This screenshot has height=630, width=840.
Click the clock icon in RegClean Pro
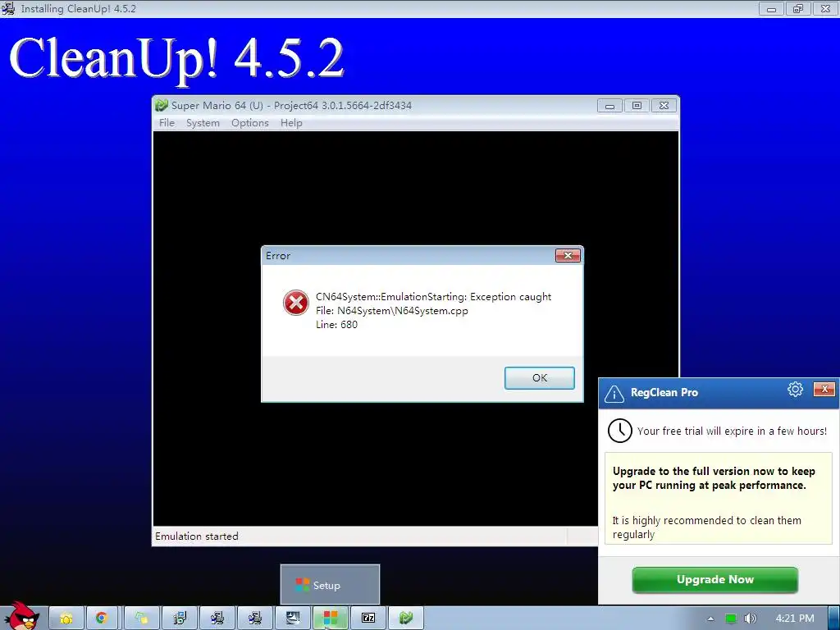tap(620, 431)
